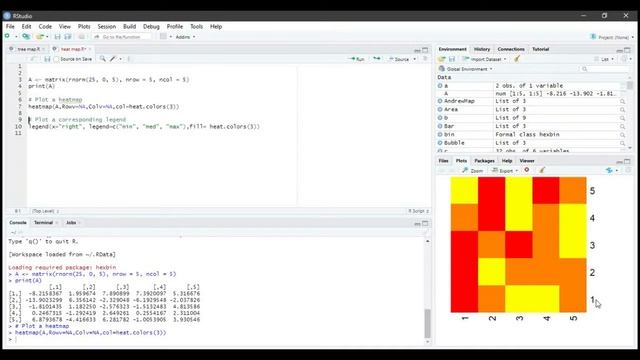Screen dimensions: 640x360
Task: Click the Open File folder icon
Action: click(x=40, y=37)
